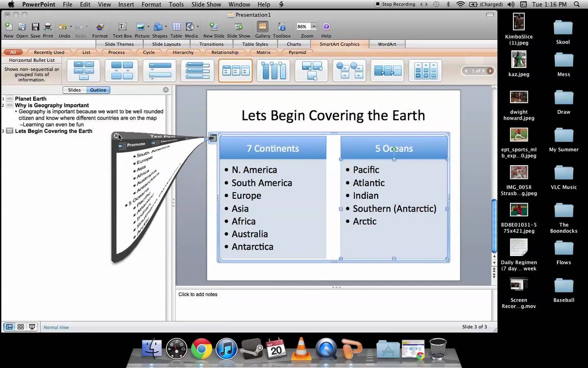Viewport: 588px width, 368px height.
Task: Select the Text Box tool
Action: click(x=122, y=27)
